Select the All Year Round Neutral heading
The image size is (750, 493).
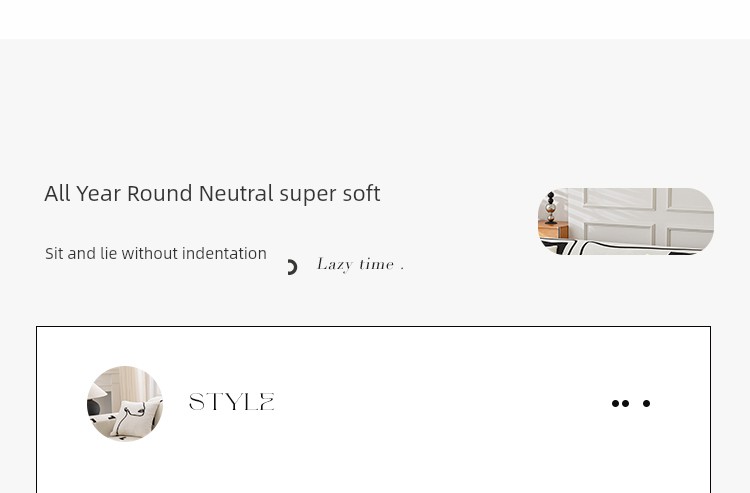tap(212, 194)
